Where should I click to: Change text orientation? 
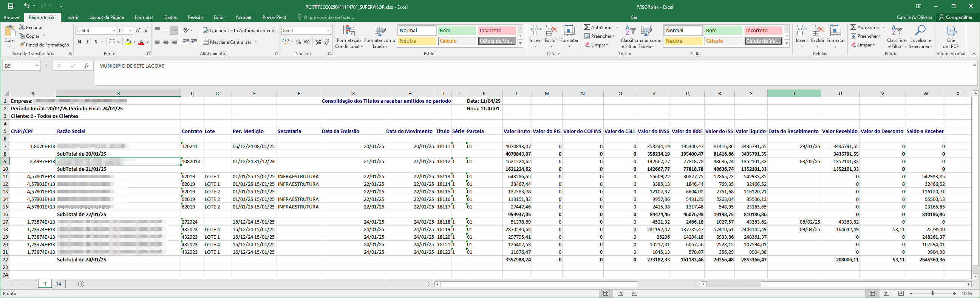tap(186, 30)
